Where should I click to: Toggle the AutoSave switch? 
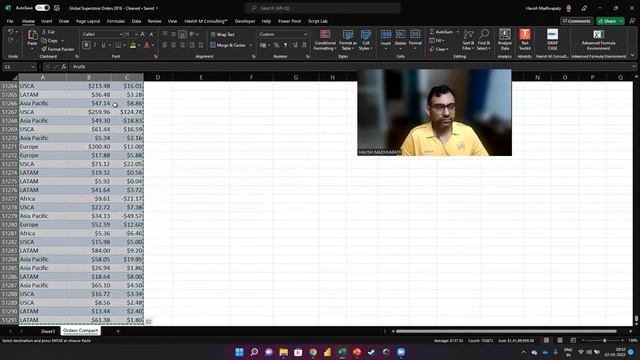42,8
